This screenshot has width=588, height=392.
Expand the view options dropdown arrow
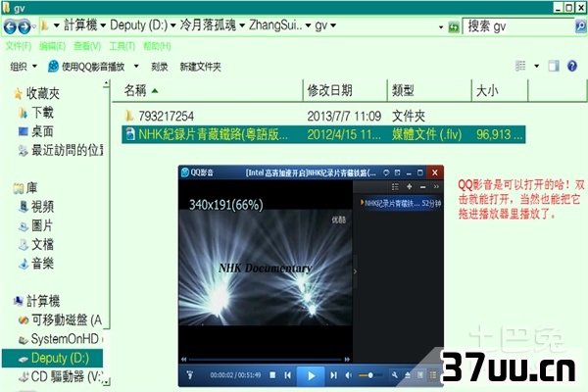tap(537, 66)
